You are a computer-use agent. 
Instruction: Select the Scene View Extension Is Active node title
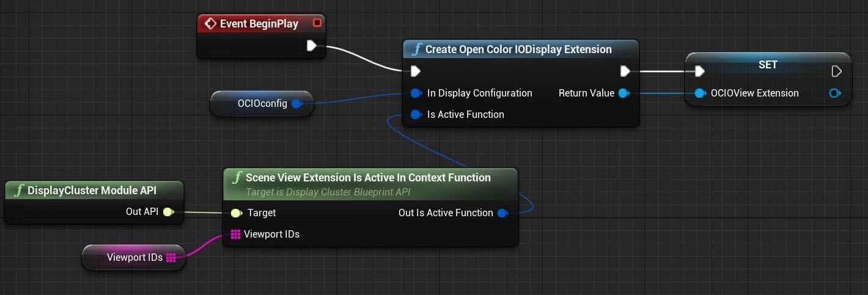tap(368, 178)
